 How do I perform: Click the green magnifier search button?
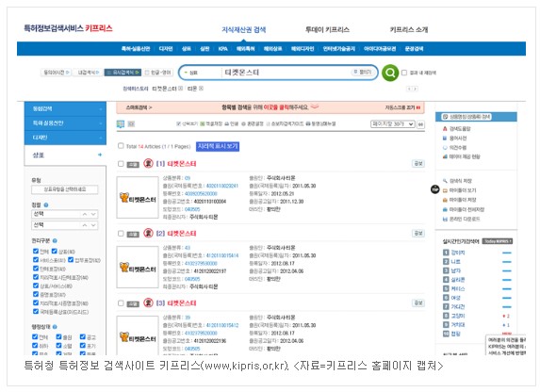click(390, 73)
